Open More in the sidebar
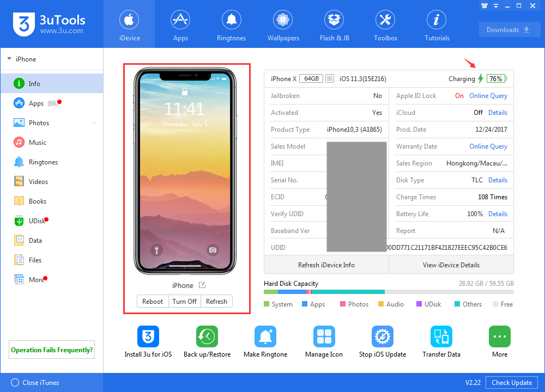 (52, 280)
